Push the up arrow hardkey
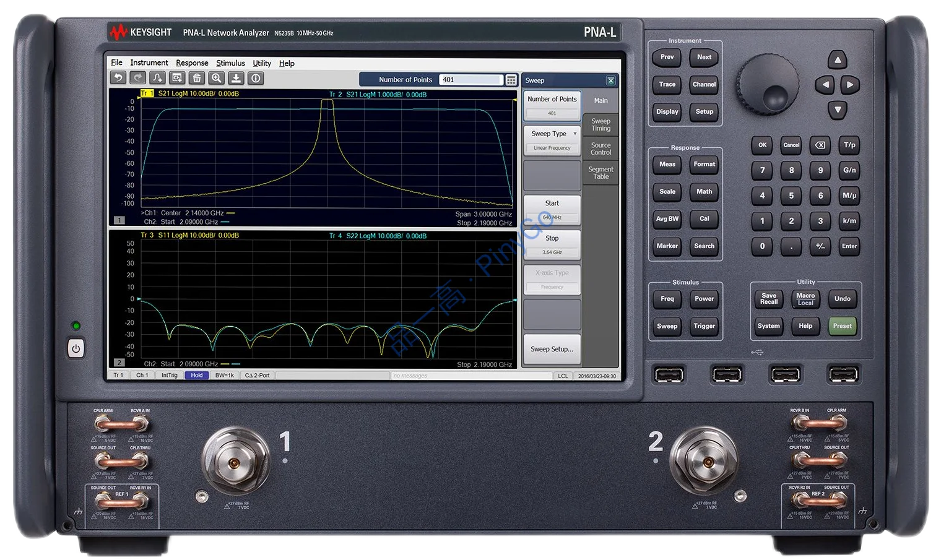This screenshot has height=560, width=941. 838,60
